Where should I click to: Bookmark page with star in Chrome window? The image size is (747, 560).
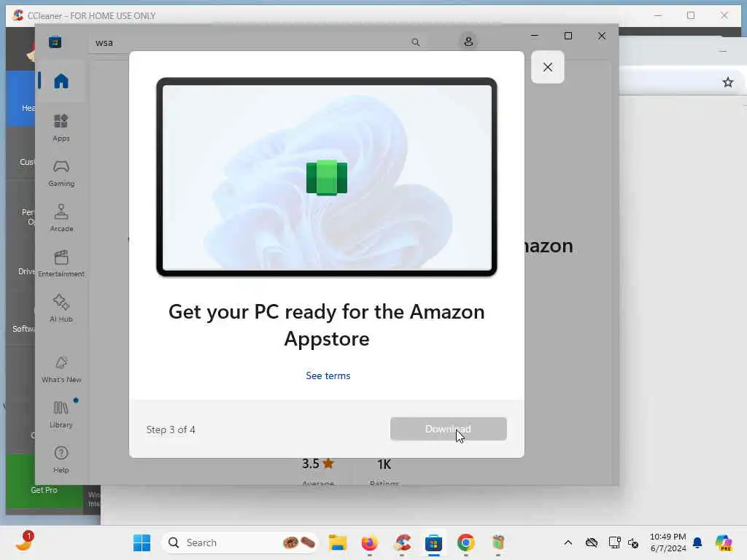click(727, 82)
